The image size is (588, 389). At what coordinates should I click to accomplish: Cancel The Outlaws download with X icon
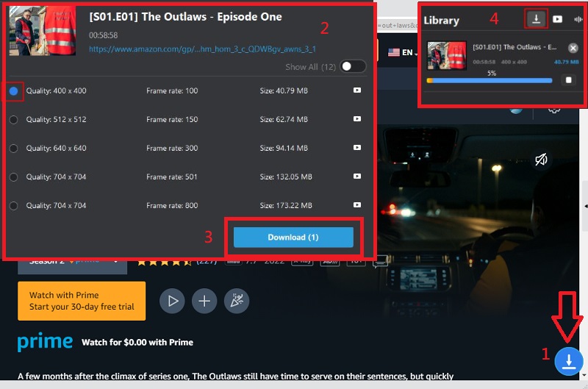(x=573, y=48)
